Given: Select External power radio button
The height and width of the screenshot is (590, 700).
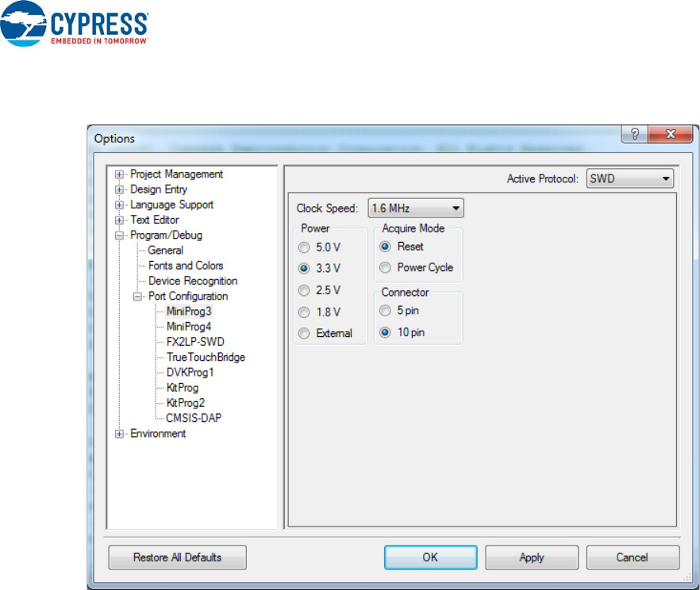Looking at the screenshot, I should pos(305,334).
